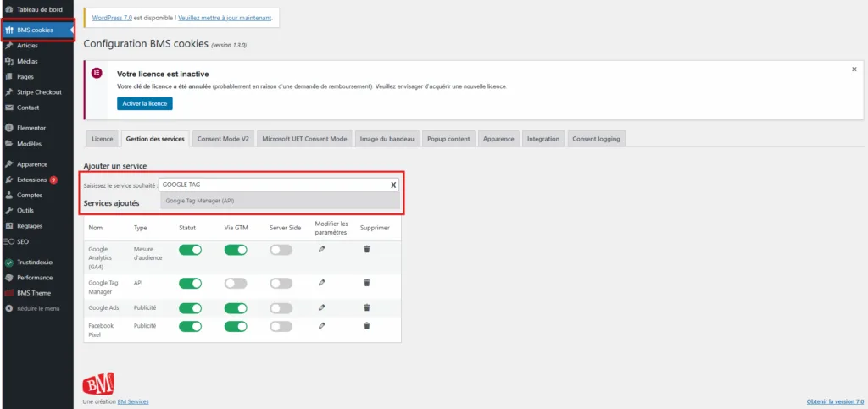Switch to Consent Mode V2 tab
The image size is (868, 409).
coord(223,139)
